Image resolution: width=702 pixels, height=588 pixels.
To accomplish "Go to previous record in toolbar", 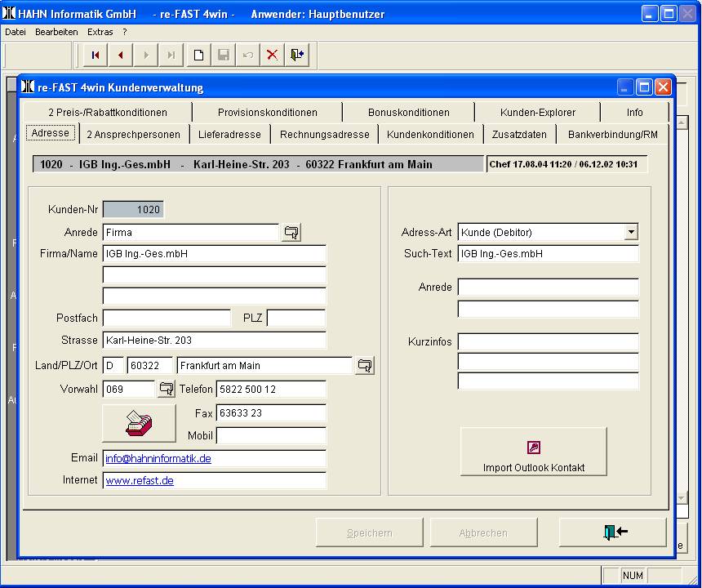I will pyautogui.click(x=121, y=55).
